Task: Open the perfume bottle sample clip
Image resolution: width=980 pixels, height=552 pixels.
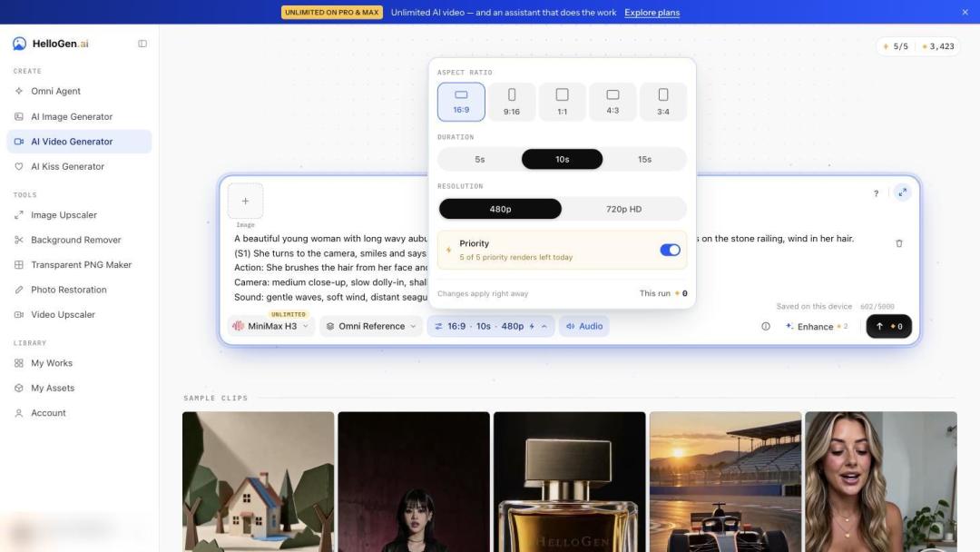Action: pos(569,481)
